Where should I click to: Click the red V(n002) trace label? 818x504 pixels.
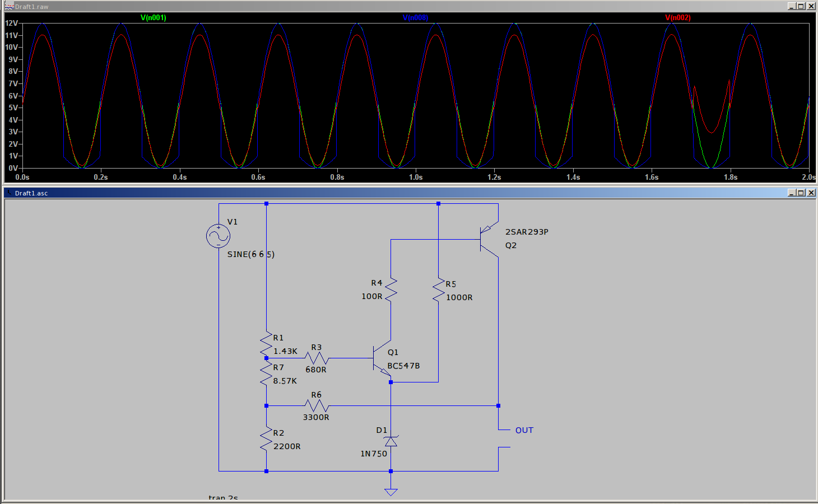coord(677,18)
